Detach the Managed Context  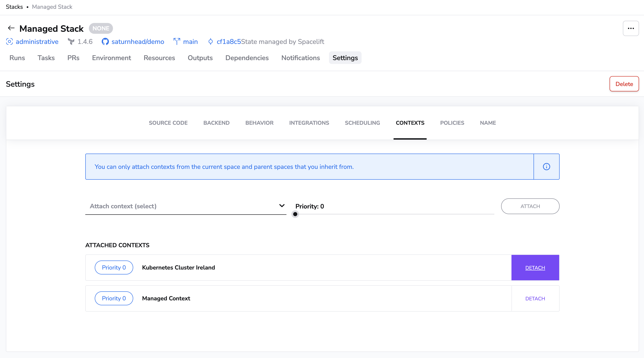click(x=535, y=299)
